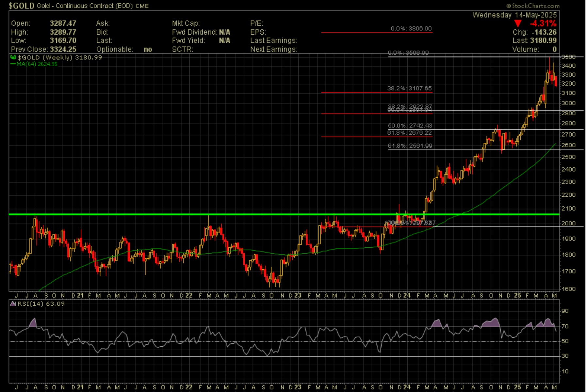Image resolution: width=586 pixels, height=392 pixels.
Task: Click the red down-arrow change indicator
Action: point(518,24)
